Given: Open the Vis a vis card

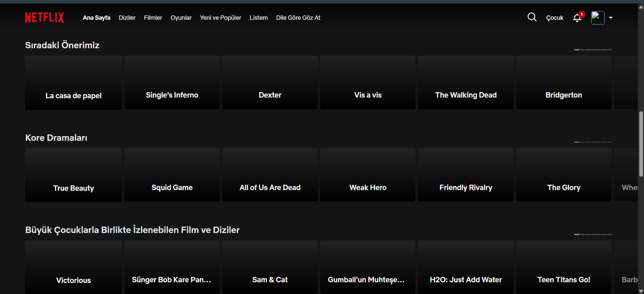Looking at the screenshot, I should [x=368, y=82].
